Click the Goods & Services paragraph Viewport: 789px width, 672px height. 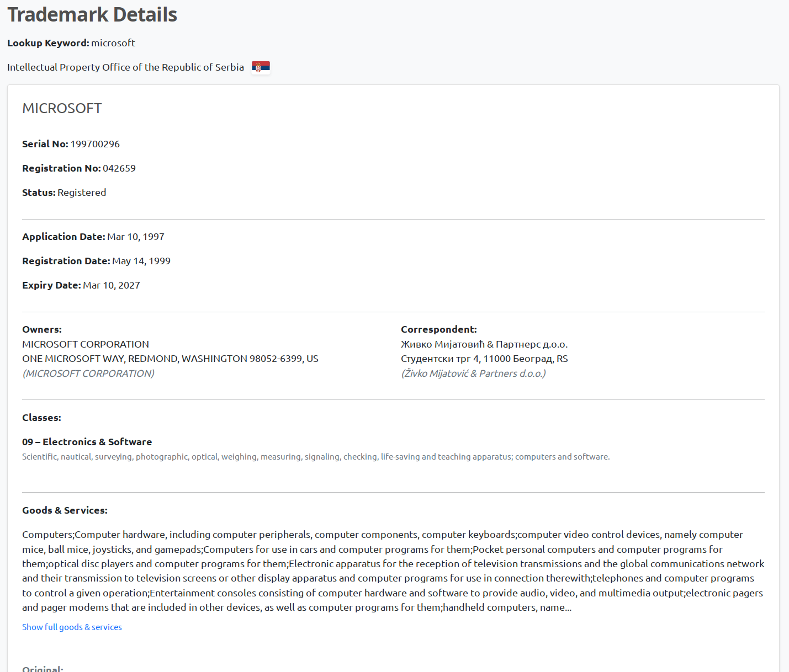click(393, 571)
